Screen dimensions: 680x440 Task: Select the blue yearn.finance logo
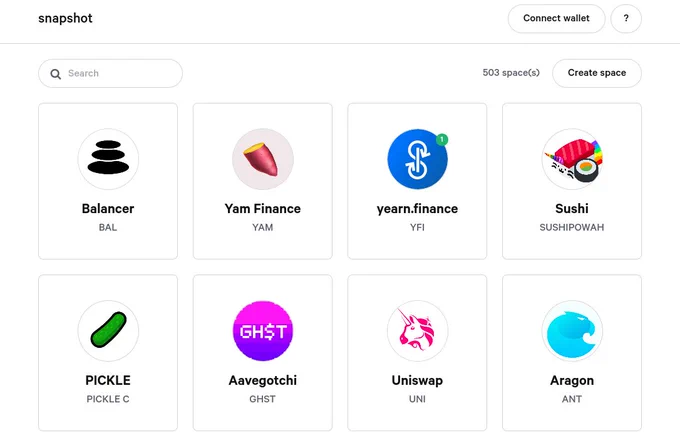(x=417, y=159)
